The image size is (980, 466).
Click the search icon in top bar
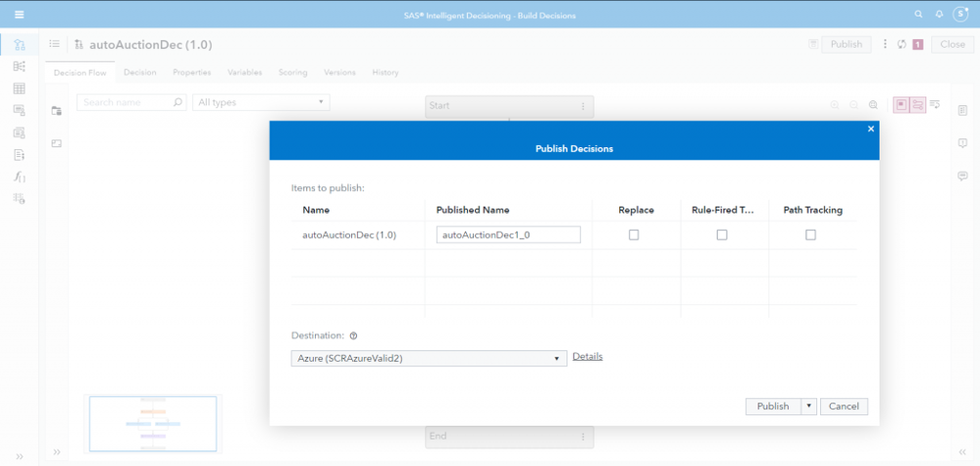pyautogui.click(x=918, y=15)
